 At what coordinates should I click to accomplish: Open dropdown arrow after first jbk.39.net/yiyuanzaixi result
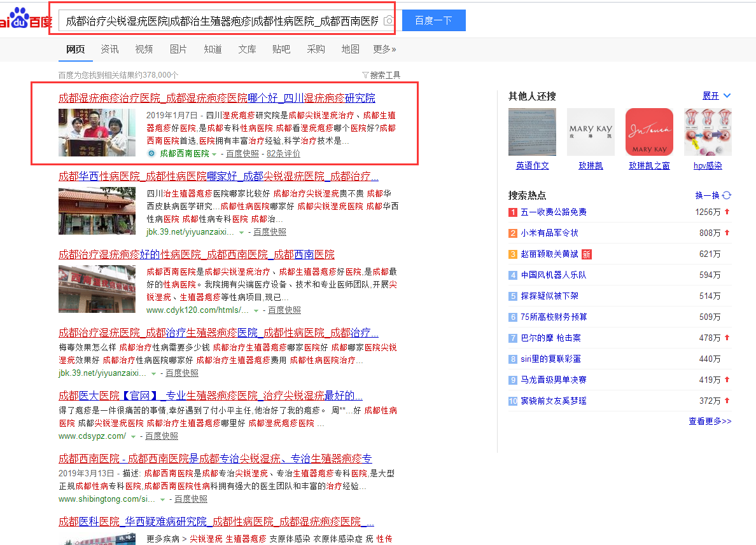[241, 233]
